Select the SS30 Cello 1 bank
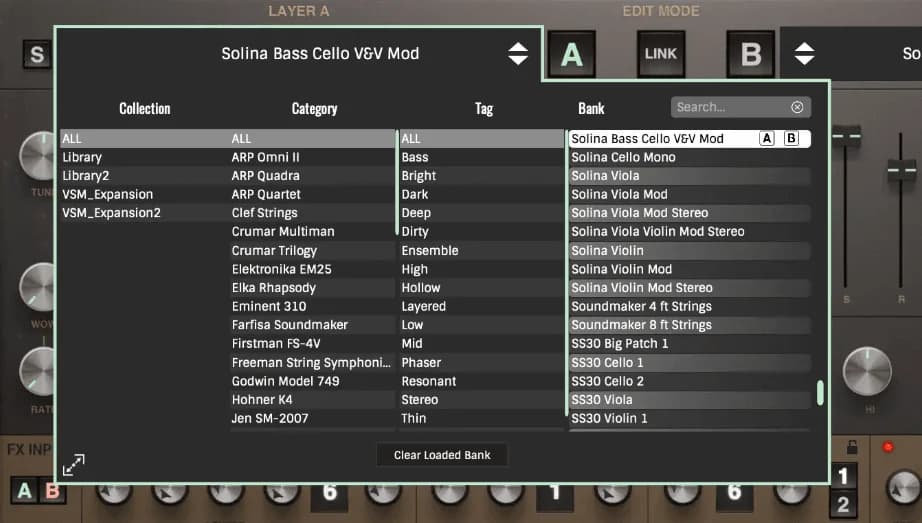 tap(608, 362)
